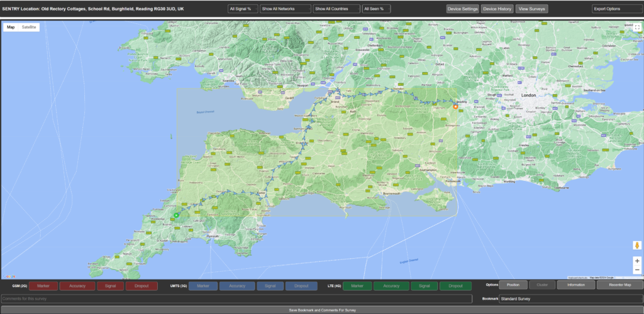The height and width of the screenshot is (314, 644).
Task: Open the All Signal % dropdown
Action: [x=243, y=9]
